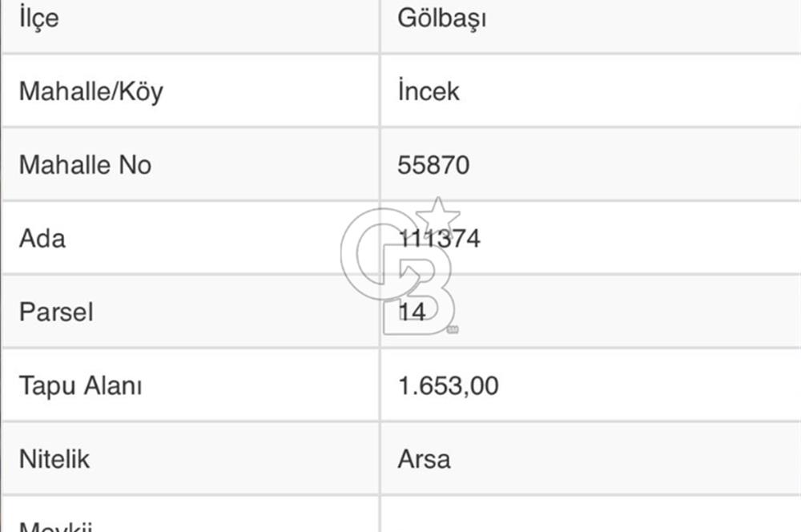Select the Mahalle No label
801x532 pixels.
click(85, 165)
